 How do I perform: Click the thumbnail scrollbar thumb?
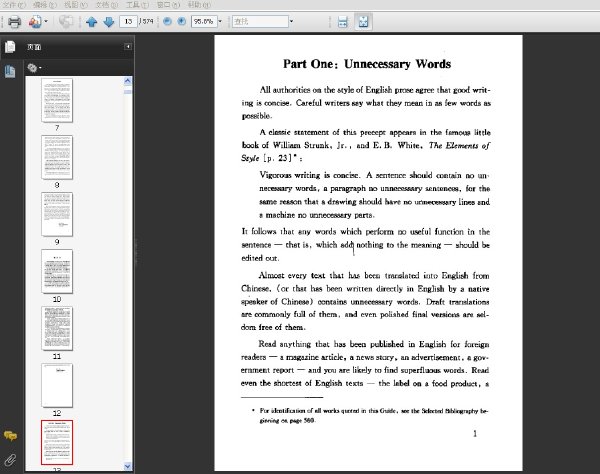128,92
